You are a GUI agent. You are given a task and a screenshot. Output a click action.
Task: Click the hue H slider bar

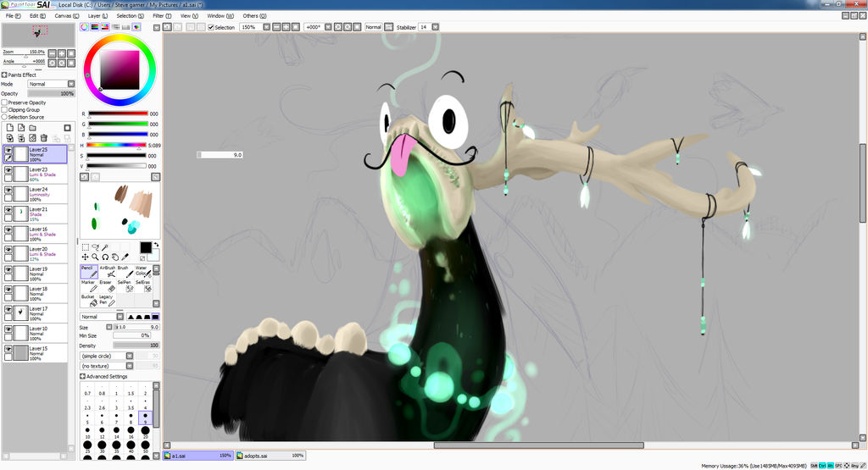116,145
